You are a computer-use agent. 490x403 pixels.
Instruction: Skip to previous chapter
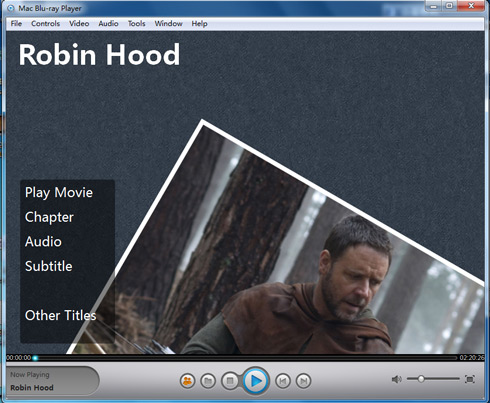pyautogui.click(x=283, y=381)
